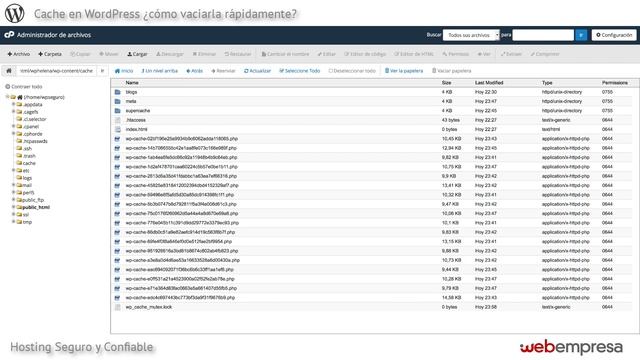Click the home icon beside the path field
Screen dimensions: 640x360
coord(9,71)
